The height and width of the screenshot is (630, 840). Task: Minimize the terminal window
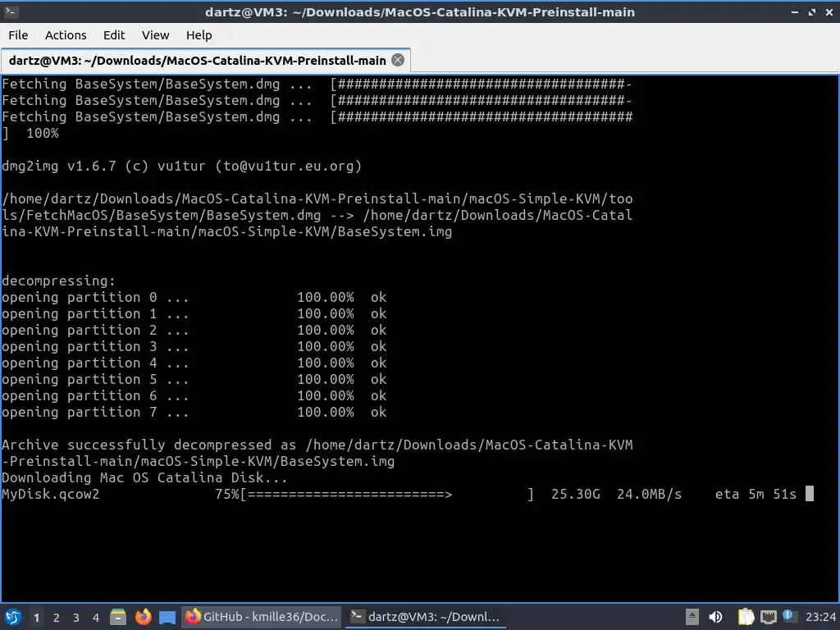pos(795,12)
